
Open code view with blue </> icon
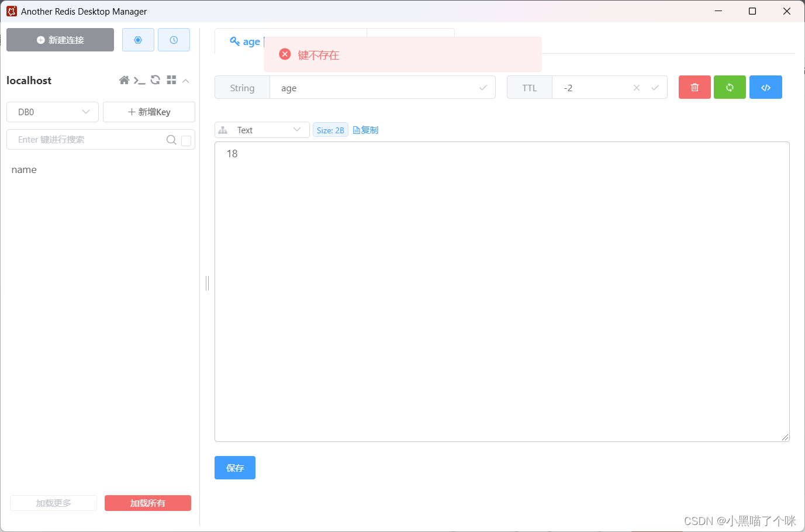point(766,87)
